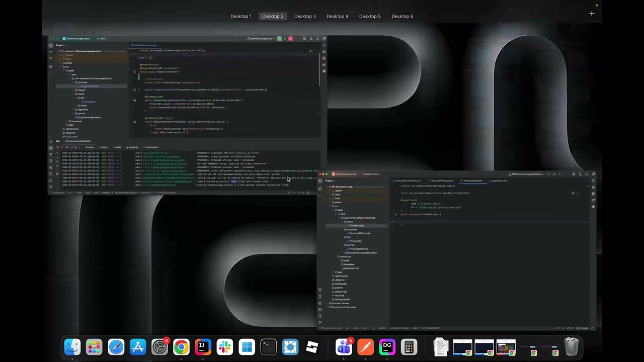This screenshot has width=644, height=362.
Task: Open the Mappings tab in the Run panel
Action: [133, 147]
